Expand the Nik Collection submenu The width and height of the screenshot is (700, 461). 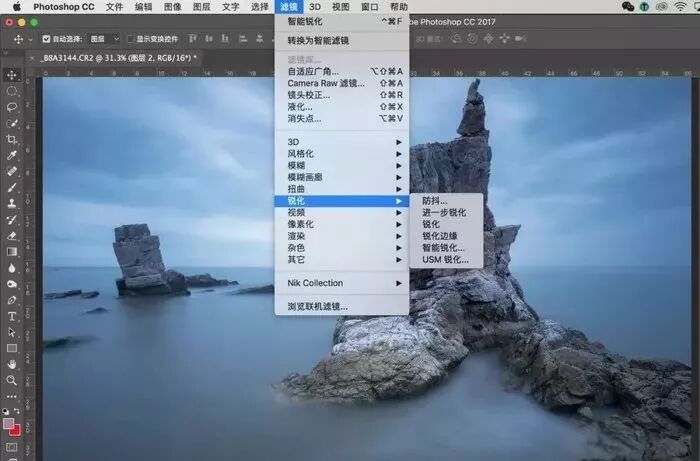pos(342,283)
